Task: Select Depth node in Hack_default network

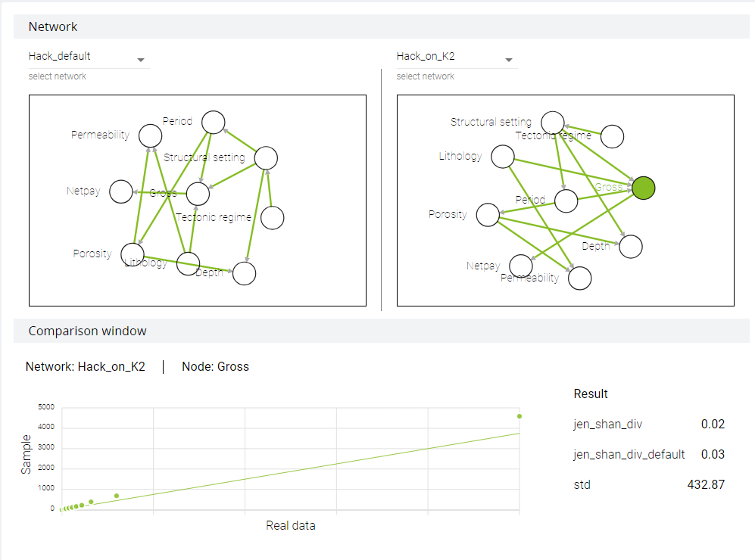Action: [244, 273]
